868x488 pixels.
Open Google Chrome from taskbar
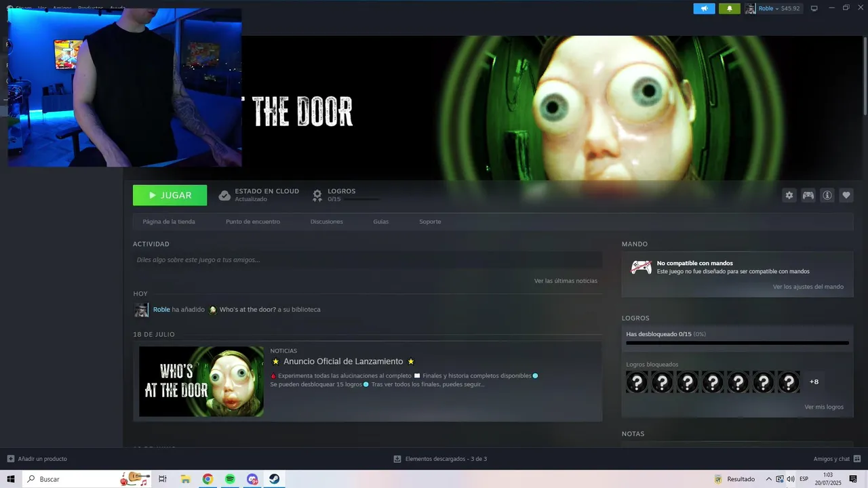pos(208,479)
